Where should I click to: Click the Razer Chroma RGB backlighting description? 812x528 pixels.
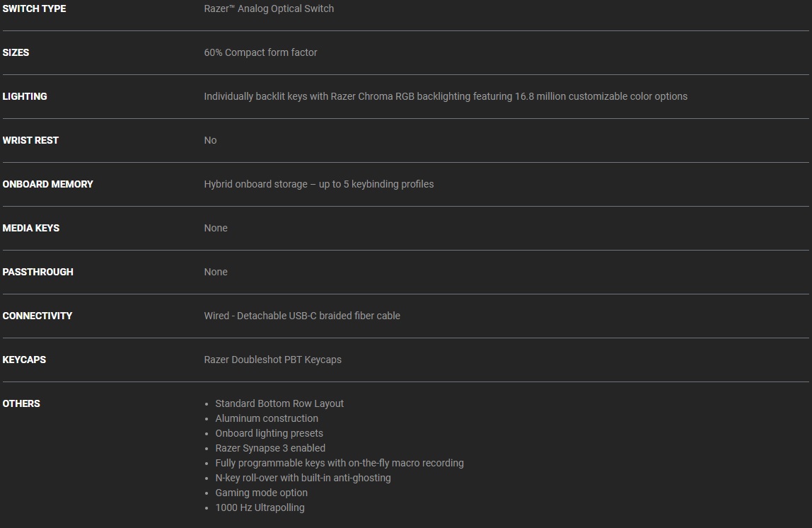(x=446, y=96)
